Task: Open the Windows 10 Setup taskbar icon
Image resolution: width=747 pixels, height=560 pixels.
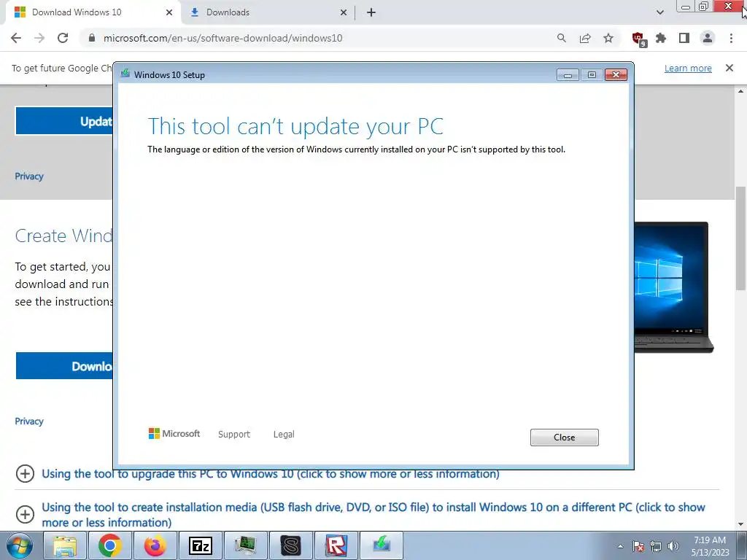Action: (x=381, y=545)
